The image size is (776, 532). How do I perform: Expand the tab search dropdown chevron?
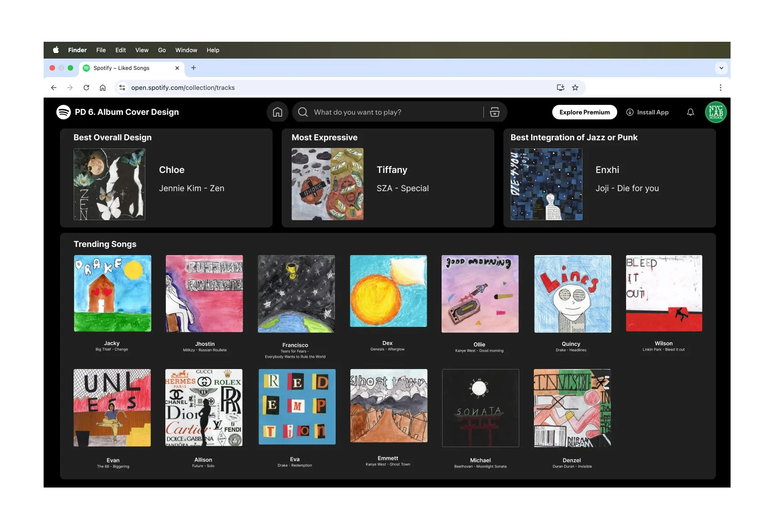(x=721, y=68)
